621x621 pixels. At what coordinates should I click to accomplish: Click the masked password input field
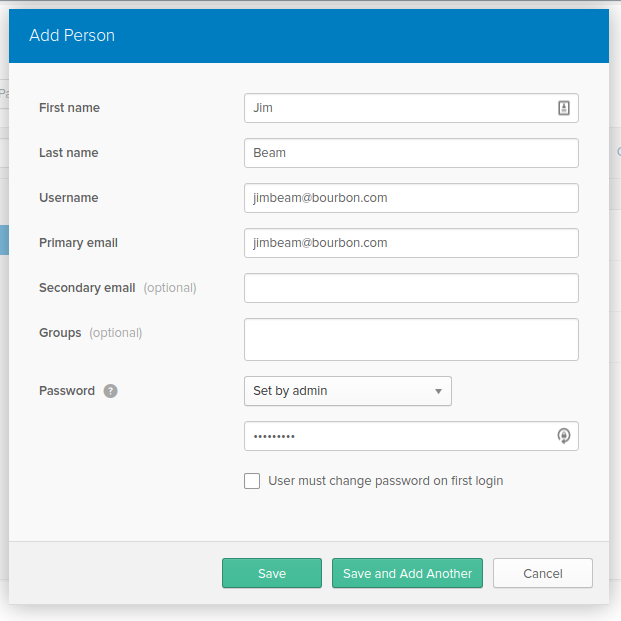(400, 436)
